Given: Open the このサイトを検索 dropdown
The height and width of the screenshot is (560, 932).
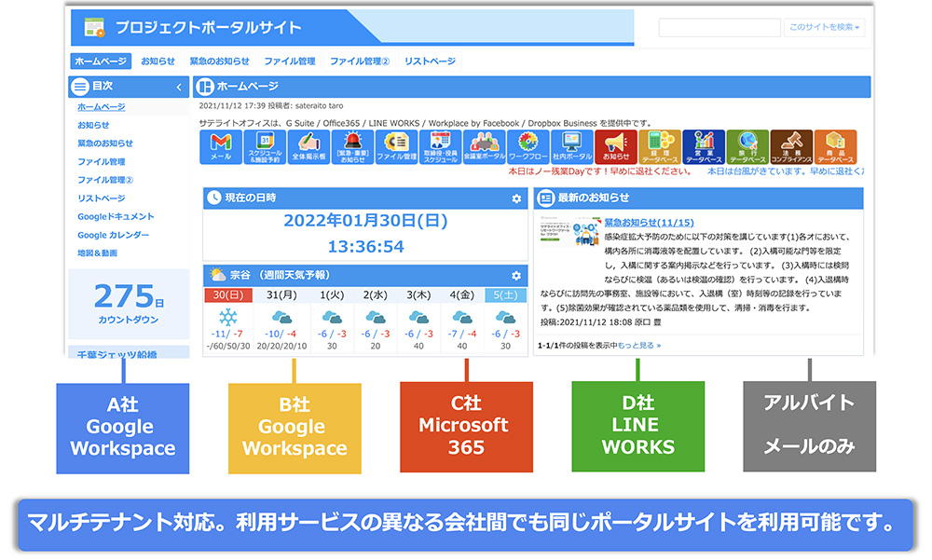Looking at the screenshot, I should (x=824, y=27).
